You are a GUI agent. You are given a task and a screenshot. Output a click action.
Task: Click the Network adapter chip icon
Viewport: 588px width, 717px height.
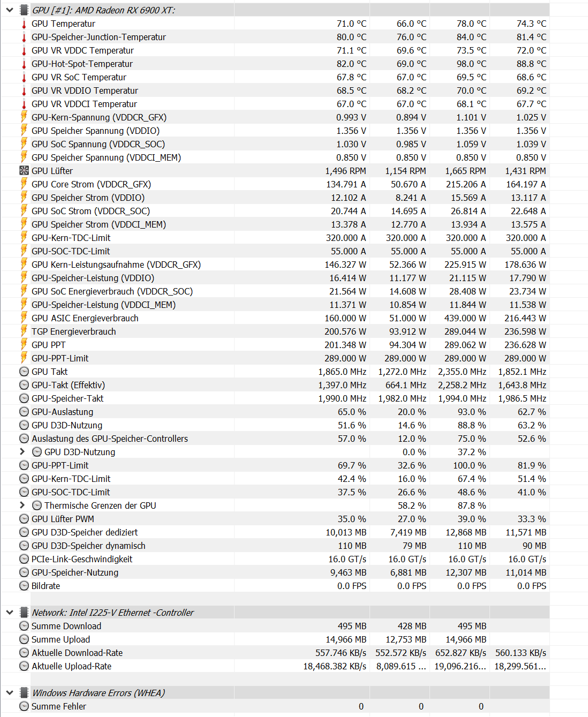click(x=24, y=613)
